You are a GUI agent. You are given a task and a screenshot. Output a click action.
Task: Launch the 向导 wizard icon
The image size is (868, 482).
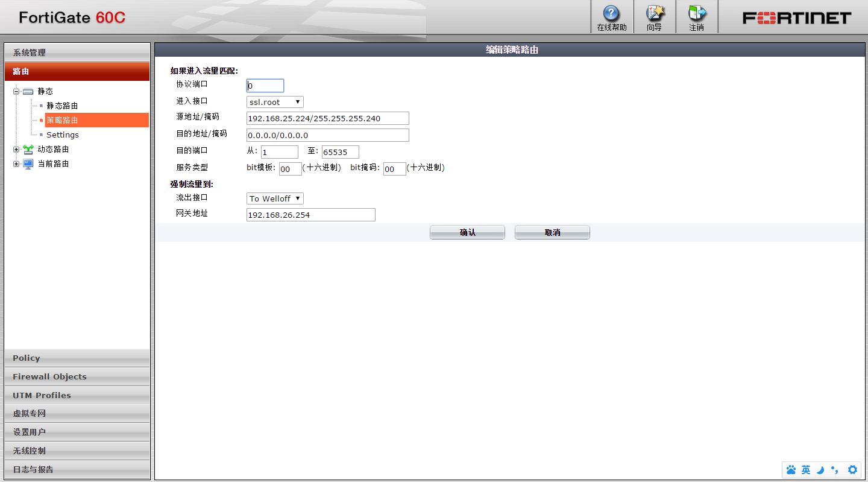(x=654, y=13)
